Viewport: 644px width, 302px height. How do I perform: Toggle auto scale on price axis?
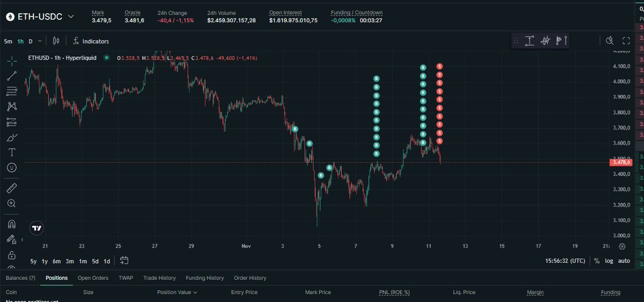(624, 261)
